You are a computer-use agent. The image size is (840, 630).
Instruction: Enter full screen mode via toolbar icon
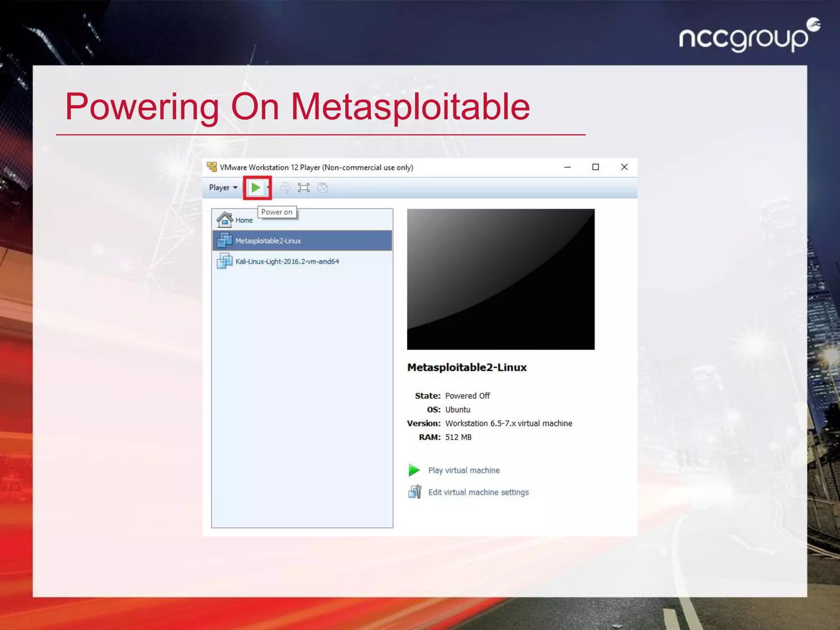pyautogui.click(x=304, y=188)
